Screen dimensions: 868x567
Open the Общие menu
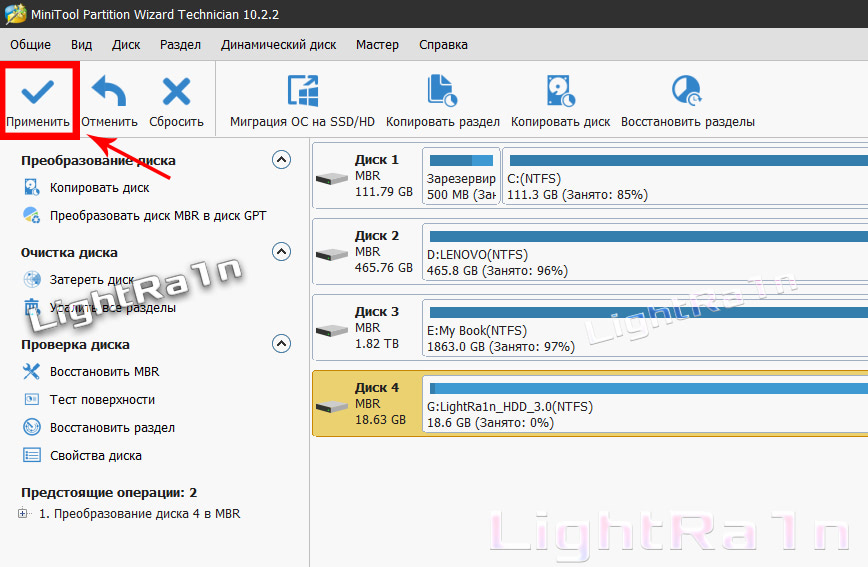pos(30,44)
